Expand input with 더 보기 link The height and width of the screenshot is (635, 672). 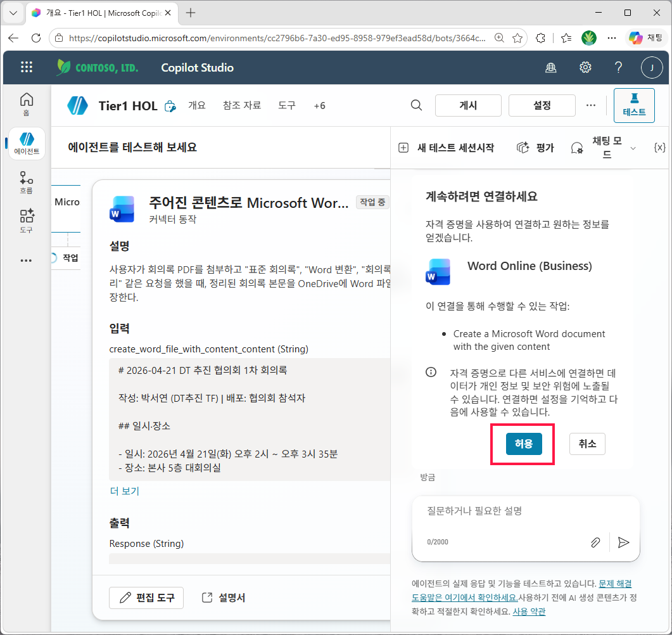pyautogui.click(x=124, y=491)
